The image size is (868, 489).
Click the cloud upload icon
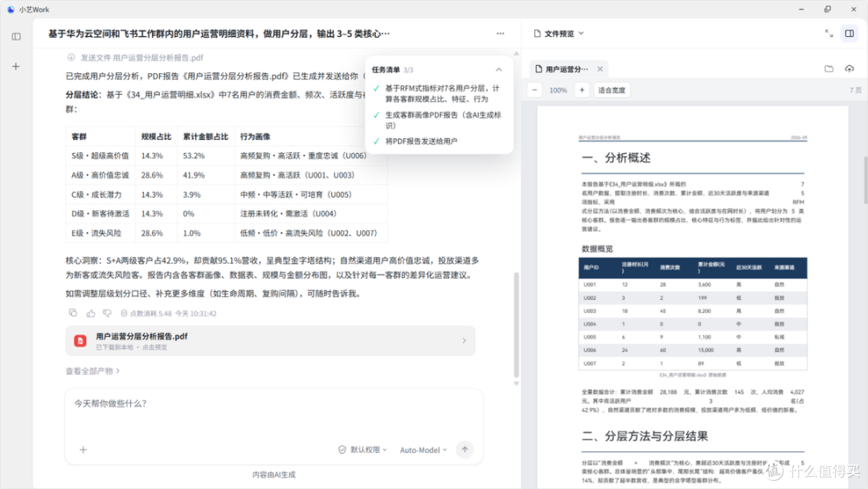850,68
